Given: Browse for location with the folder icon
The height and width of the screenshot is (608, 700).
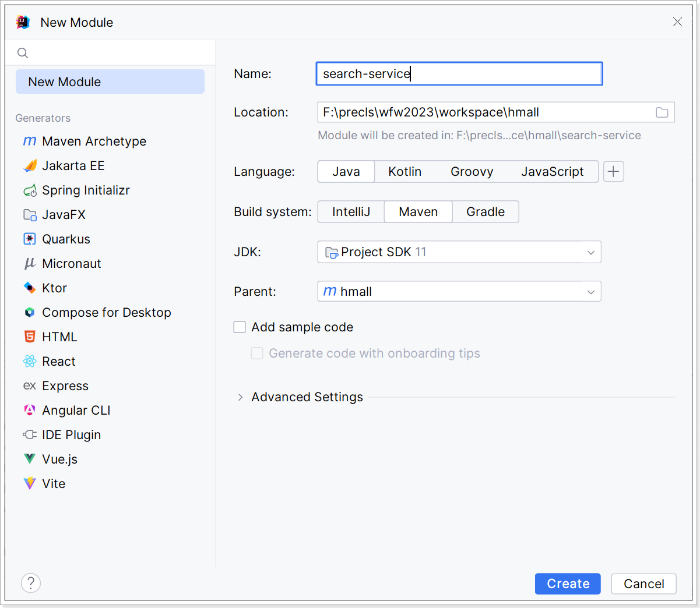Looking at the screenshot, I should (662, 112).
